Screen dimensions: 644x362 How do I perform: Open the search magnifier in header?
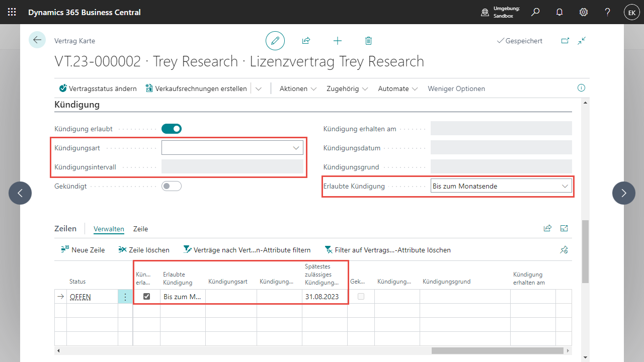[535, 12]
